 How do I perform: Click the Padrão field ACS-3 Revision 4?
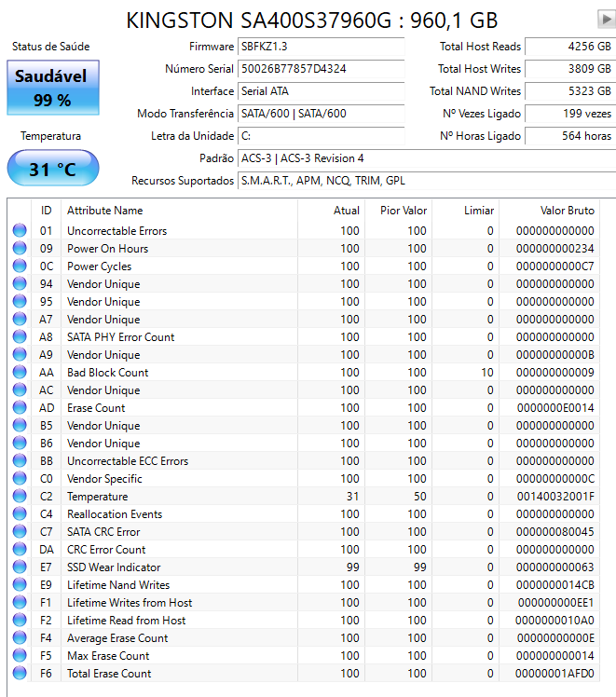427,158
